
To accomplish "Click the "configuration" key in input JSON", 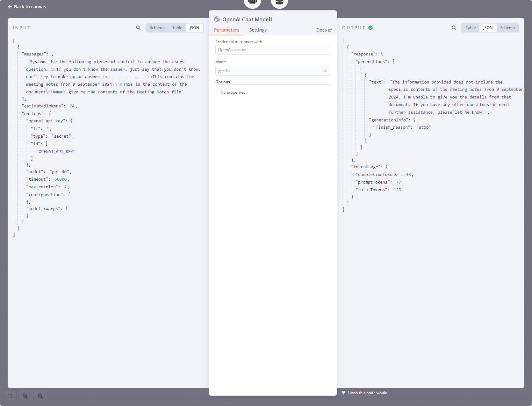I will point(45,195).
